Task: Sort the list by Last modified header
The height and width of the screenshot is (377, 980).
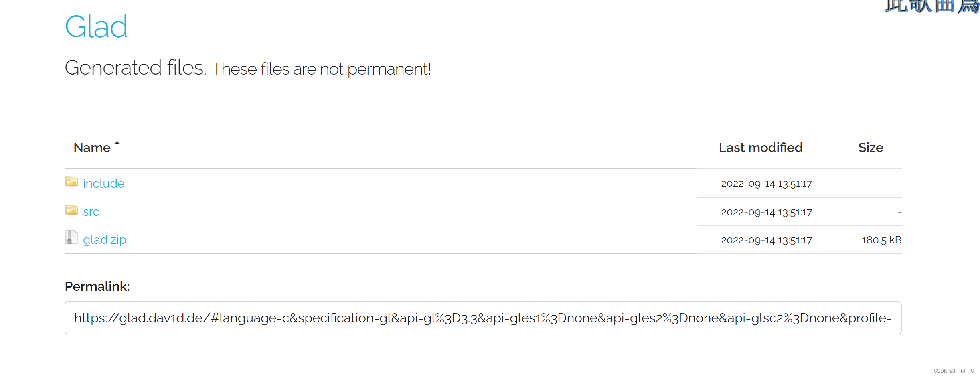Action: [761, 148]
